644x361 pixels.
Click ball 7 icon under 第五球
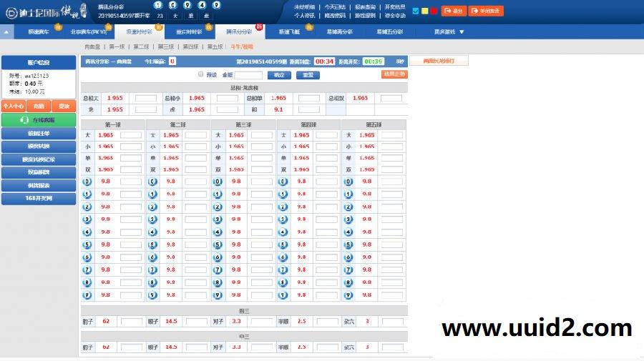[348, 270]
